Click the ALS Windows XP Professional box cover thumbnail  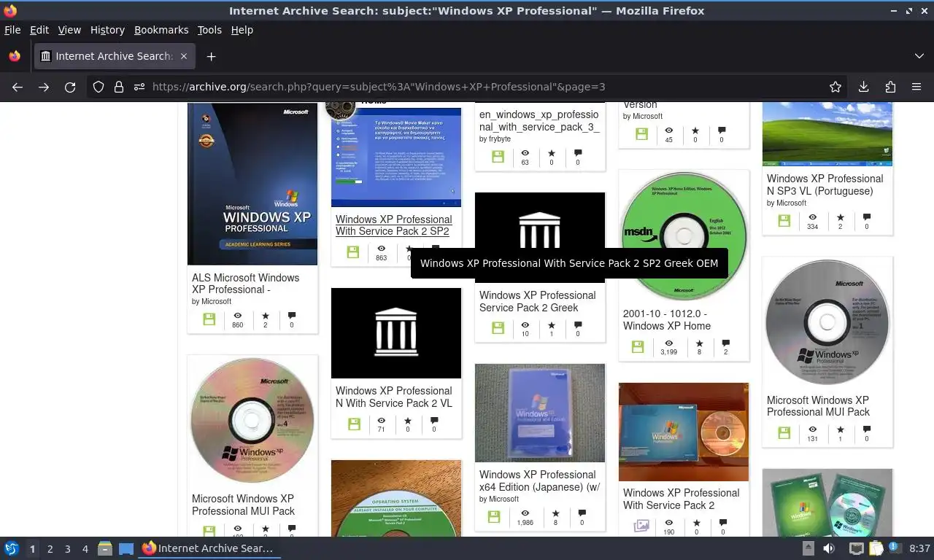[x=252, y=184]
